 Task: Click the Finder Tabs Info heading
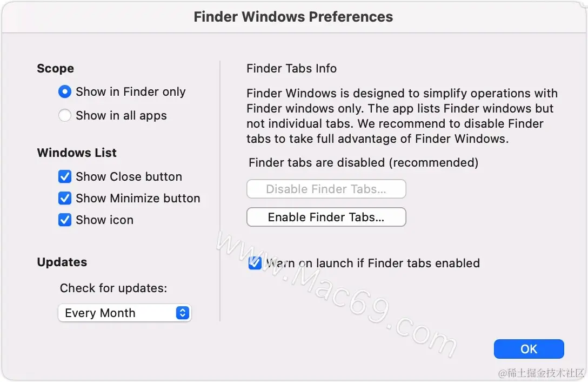point(291,68)
